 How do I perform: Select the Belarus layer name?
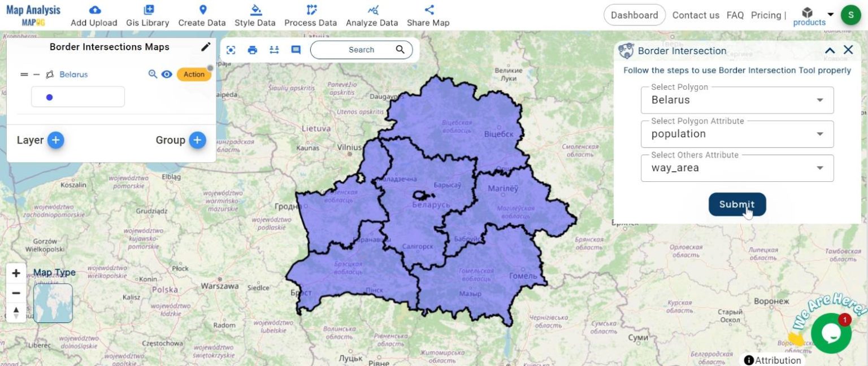click(73, 74)
